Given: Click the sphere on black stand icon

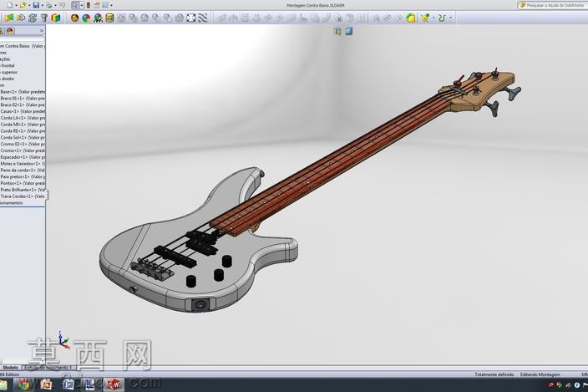Looking at the screenshot, I should click(99, 18).
